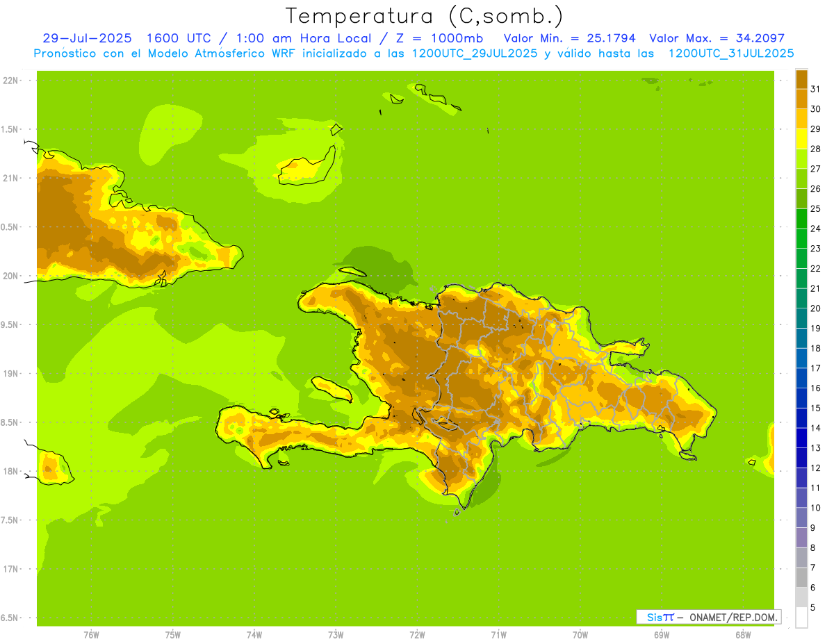Screen dimensions: 834x644
Task: Click the '20N' latitude label
Action: (x=10, y=276)
